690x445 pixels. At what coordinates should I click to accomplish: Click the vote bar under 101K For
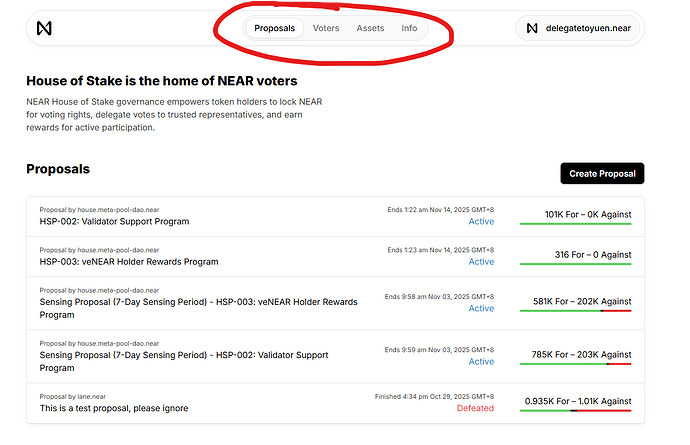(575, 224)
